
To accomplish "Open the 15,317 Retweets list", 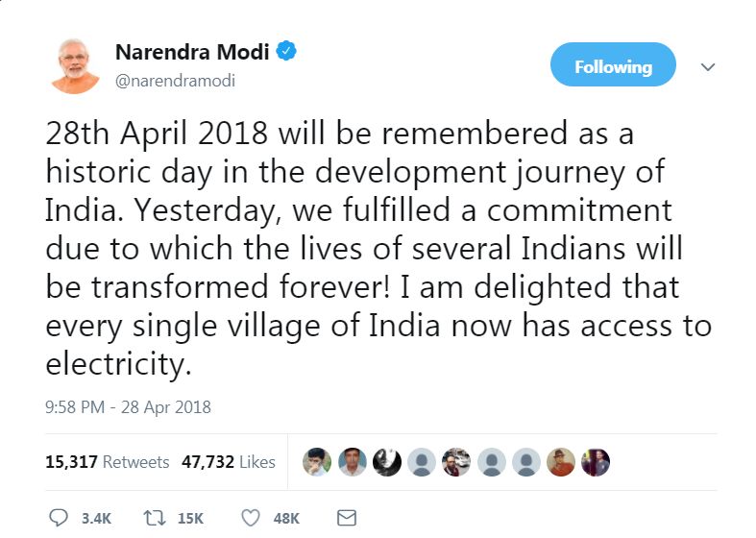I will (x=107, y=462).
